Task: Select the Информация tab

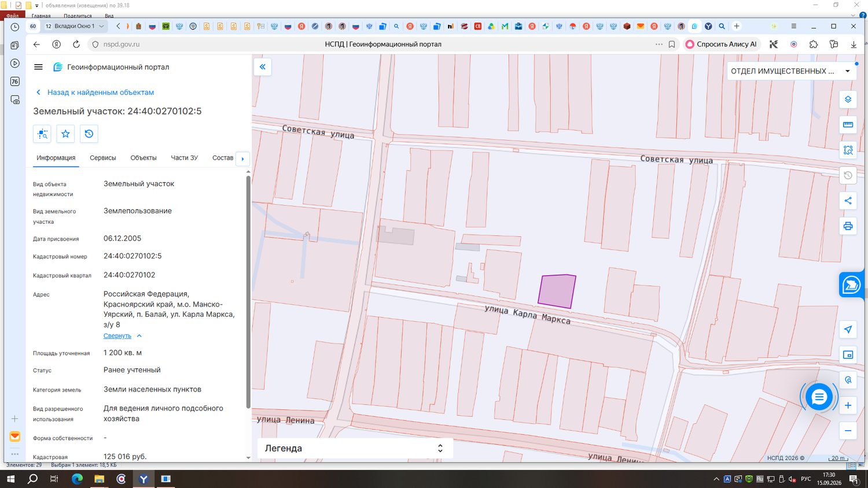Action: coord(56,158)
